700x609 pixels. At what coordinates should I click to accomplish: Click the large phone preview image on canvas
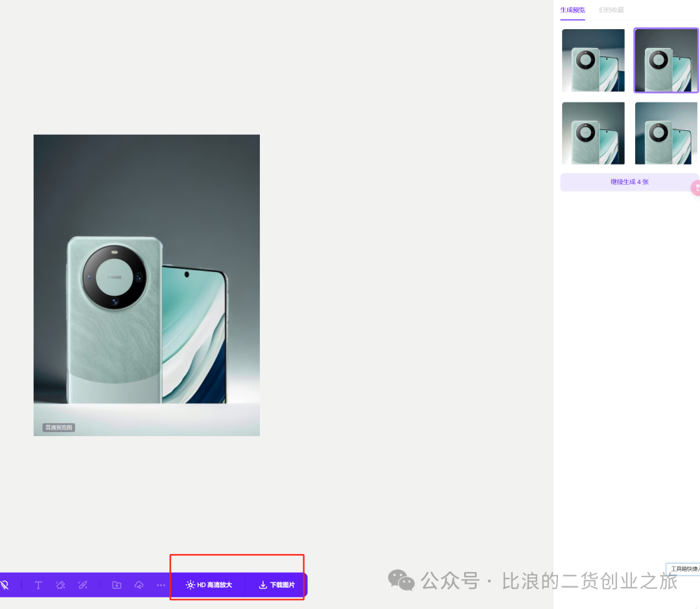[x=146, y=285]
